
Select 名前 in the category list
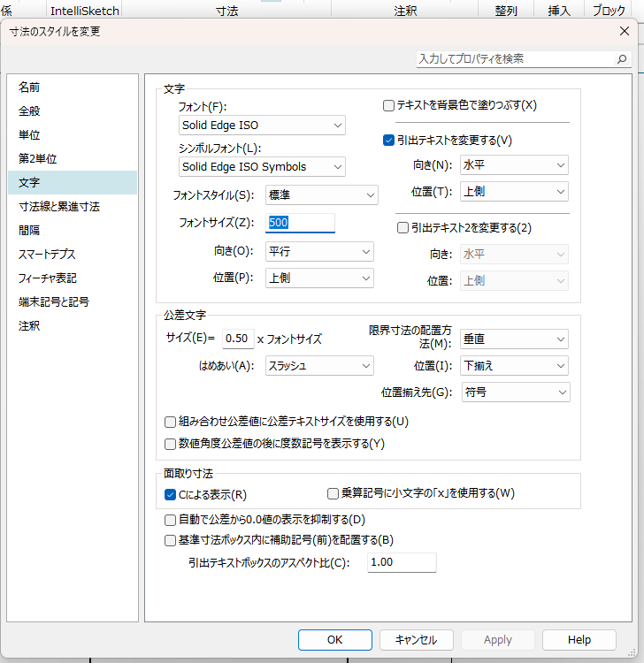click(x=73, y=88)
